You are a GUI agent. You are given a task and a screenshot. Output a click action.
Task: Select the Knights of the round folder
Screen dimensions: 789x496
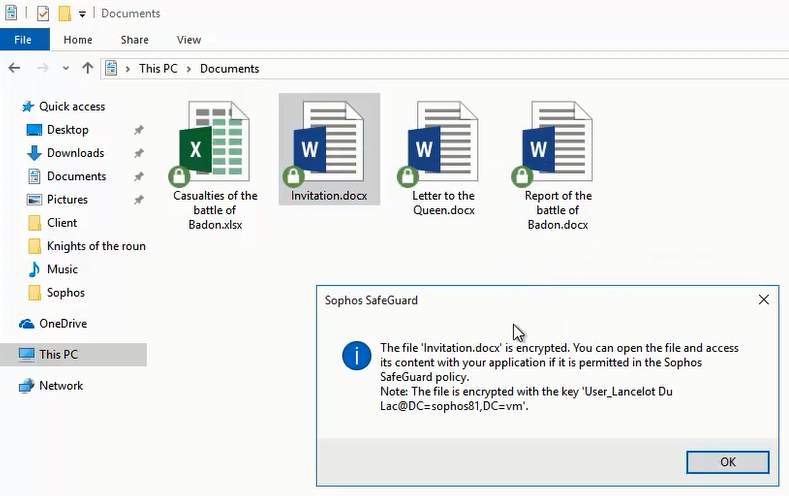tap(96, 246)
